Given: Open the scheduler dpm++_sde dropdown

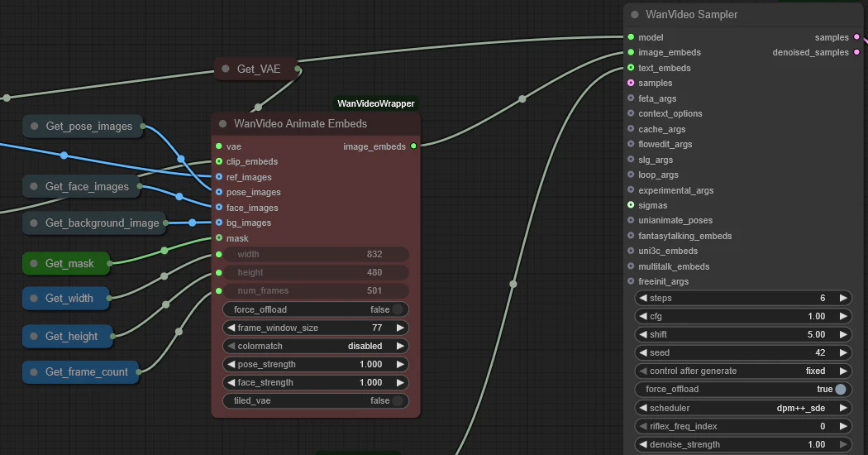Looking at the screenshot, I should click(x=743, y=408).
